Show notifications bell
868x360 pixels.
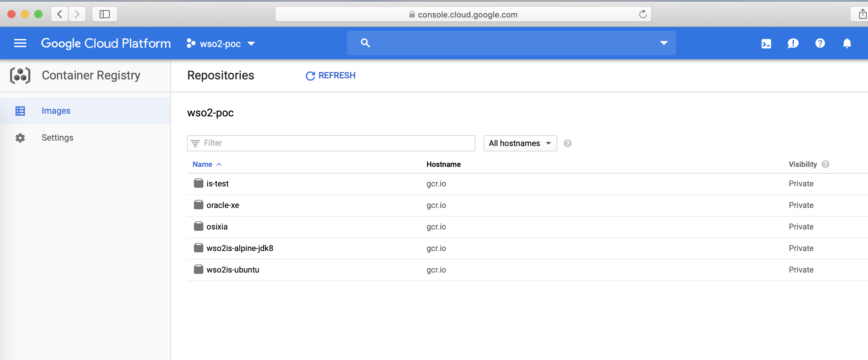(847, 43)
